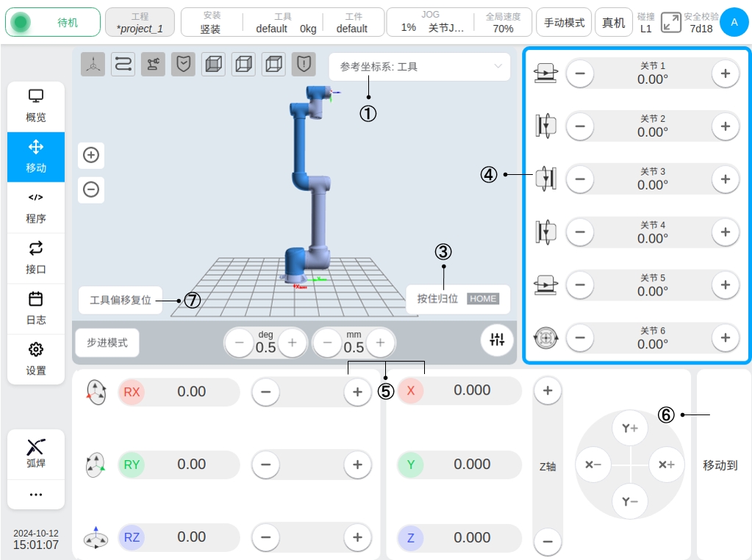Toggle coordinate axes display in 3D view

click(x=93, y=65)
